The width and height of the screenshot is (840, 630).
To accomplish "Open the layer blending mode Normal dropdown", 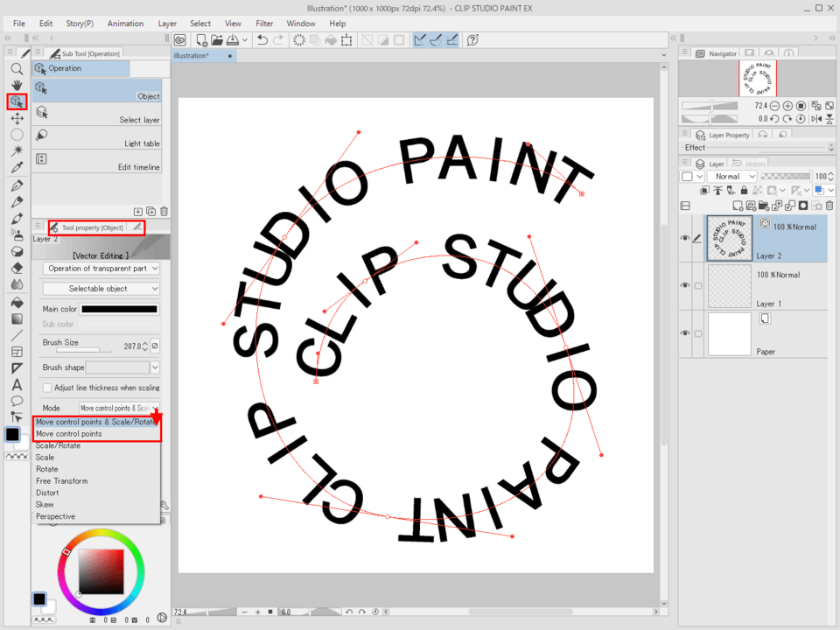I will (x=733, y=176).
